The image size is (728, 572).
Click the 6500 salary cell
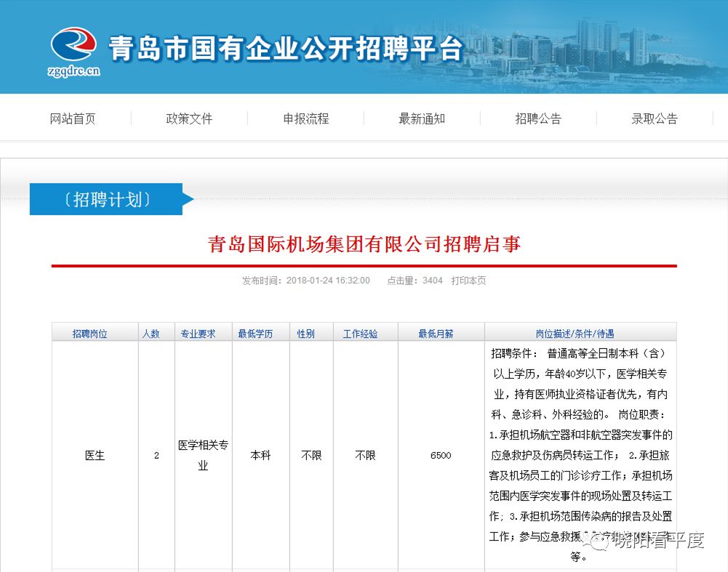(x=441, y=456)
